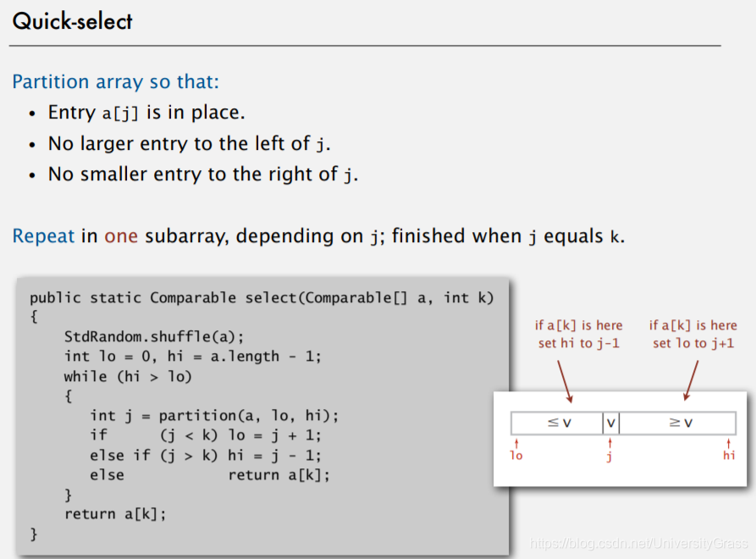Click the 'else return a[k];' line

pos(210,475)
